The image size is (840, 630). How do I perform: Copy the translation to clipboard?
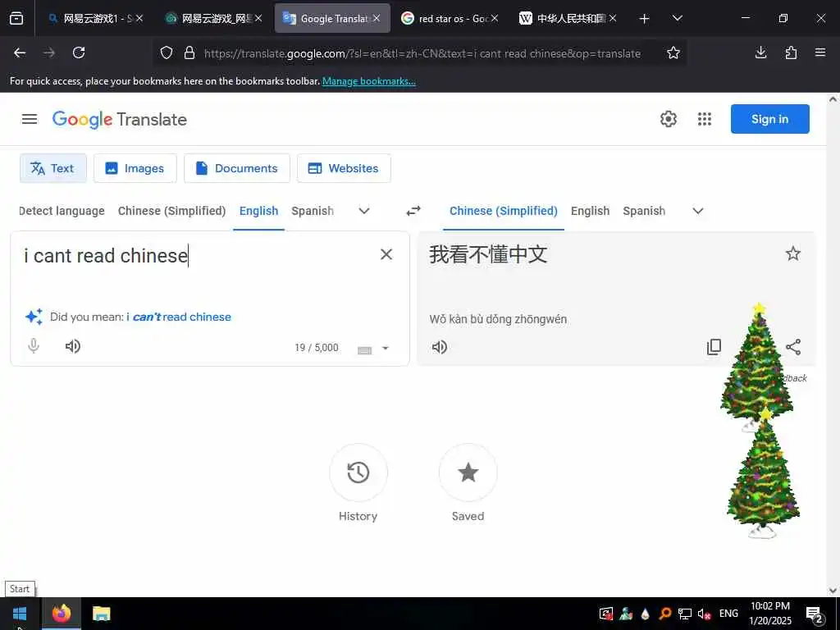pos(714,347)
